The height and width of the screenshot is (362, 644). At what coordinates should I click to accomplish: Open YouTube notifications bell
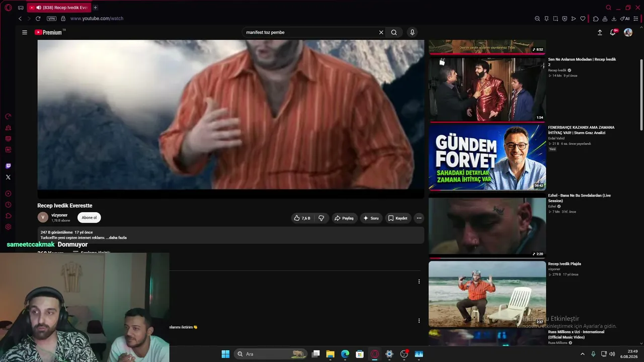point(613,32)
